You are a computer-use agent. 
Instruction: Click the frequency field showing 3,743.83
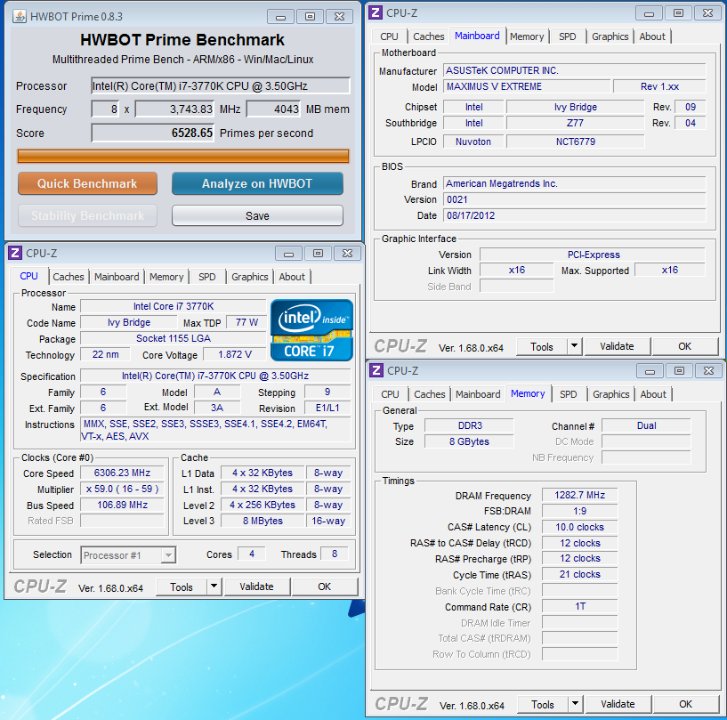[x=174, y=109]
